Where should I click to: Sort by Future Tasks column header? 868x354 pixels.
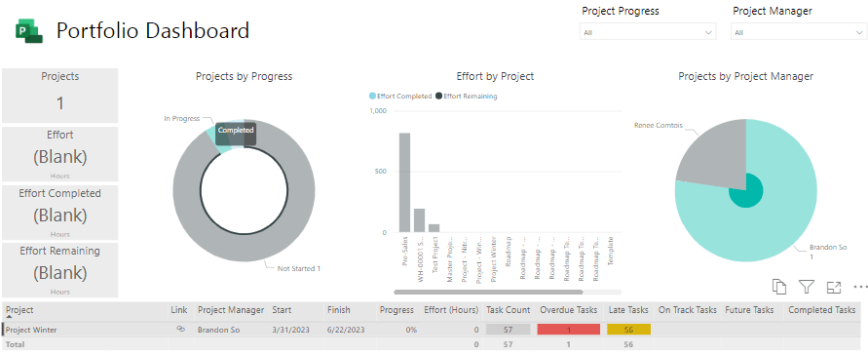[749, 310]
